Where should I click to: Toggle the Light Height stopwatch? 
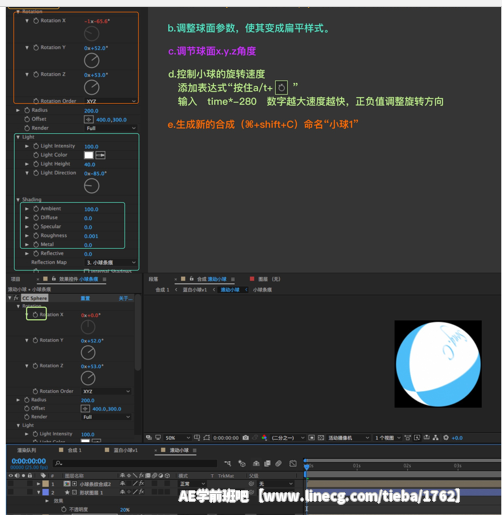tap(36, 164)
